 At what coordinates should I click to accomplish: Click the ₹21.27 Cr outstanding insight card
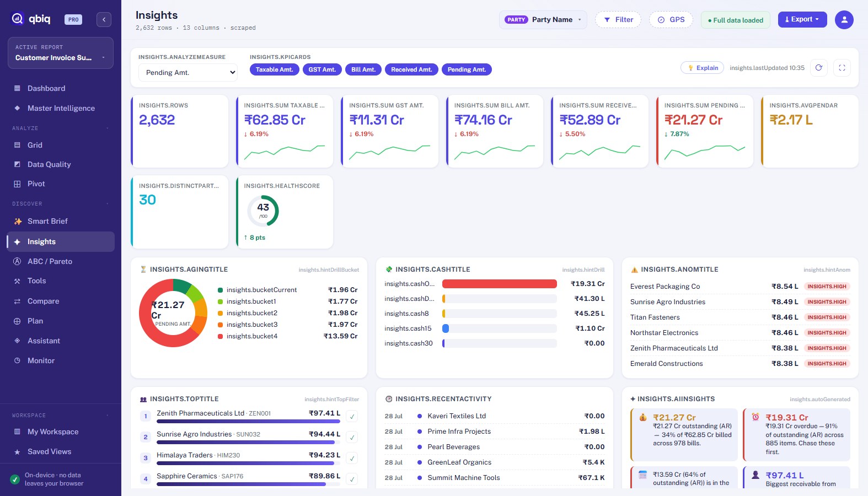[x=684, y=435]
